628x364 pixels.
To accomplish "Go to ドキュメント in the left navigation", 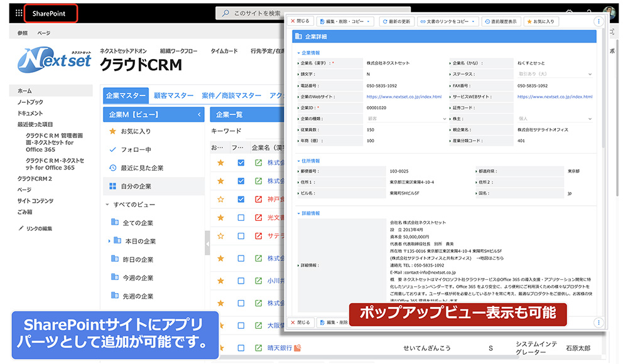I will click(30, 114).
